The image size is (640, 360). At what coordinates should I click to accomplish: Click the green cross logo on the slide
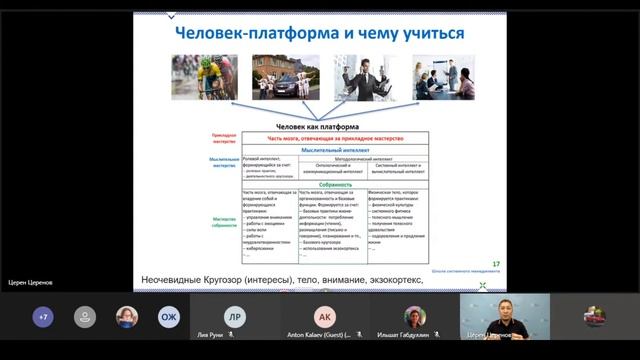483,286
